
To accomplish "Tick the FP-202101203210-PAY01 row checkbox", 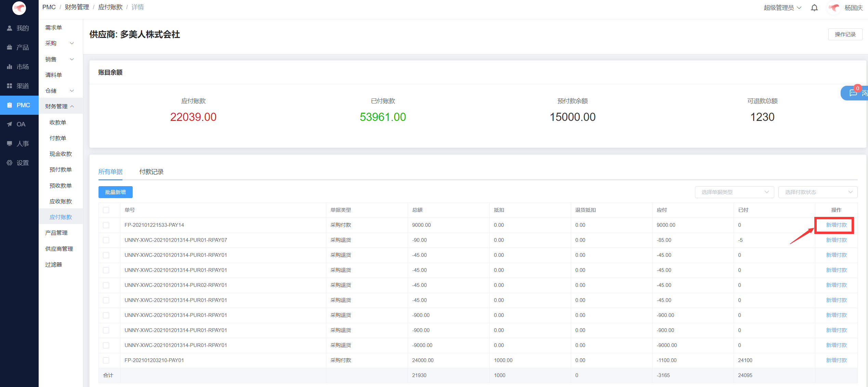I will point(106,360).
